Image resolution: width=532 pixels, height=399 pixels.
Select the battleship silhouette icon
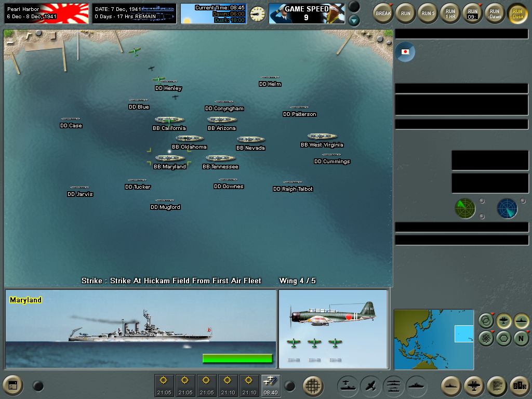pos(416,386)
